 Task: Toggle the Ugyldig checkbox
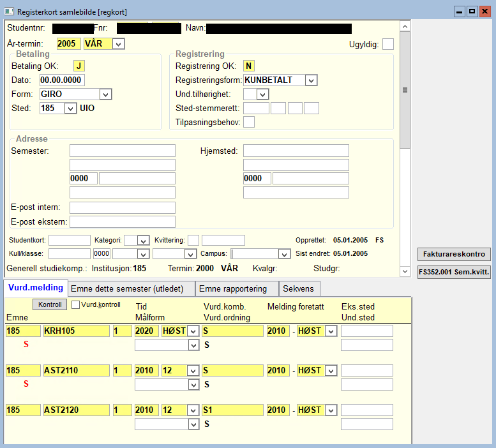[x=388, y=44]
